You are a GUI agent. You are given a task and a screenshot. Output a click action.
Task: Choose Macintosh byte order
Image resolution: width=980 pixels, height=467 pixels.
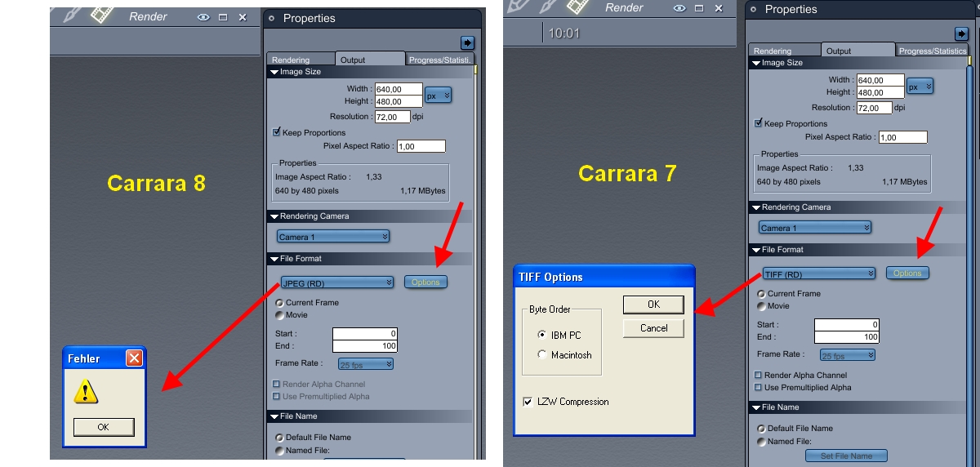(542, 355)
